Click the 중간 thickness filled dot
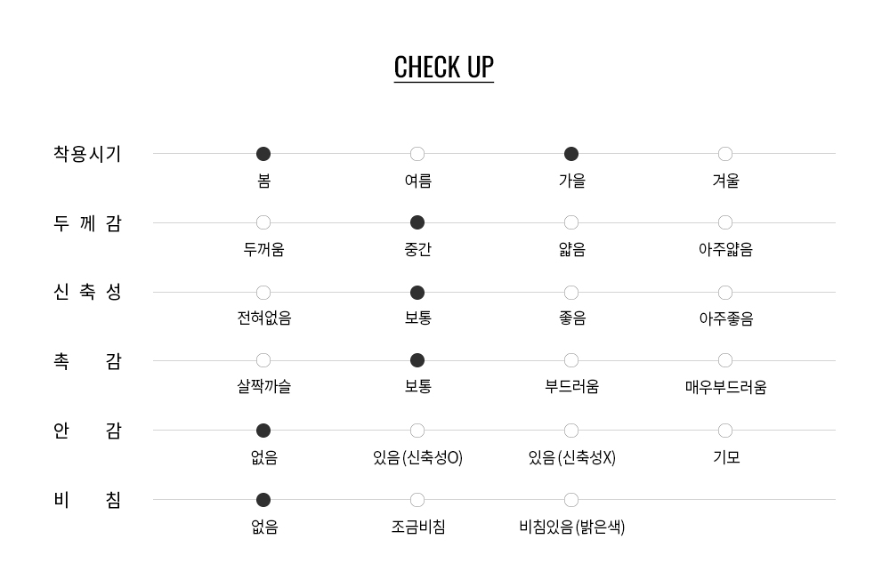This screenshot has width=890, height=588. pyautogui.click(x=417, y=222)
